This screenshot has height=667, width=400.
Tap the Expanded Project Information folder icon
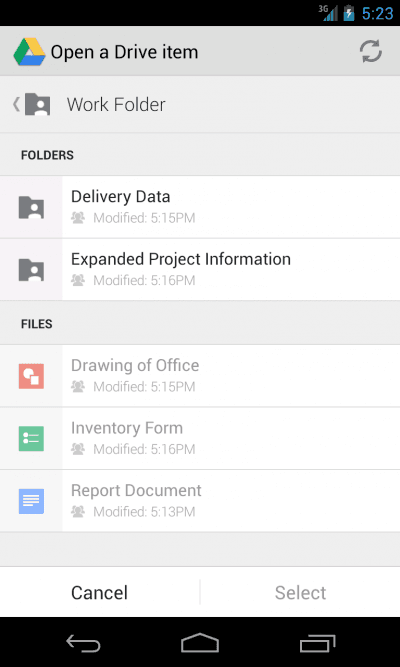[x=31, y=270]
